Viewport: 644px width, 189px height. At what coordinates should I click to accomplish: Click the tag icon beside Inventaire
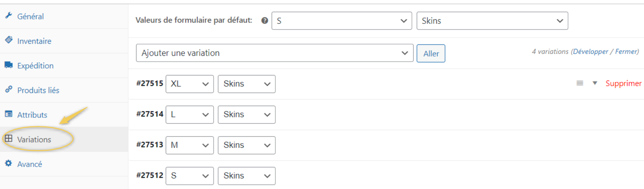click(9, 40)
